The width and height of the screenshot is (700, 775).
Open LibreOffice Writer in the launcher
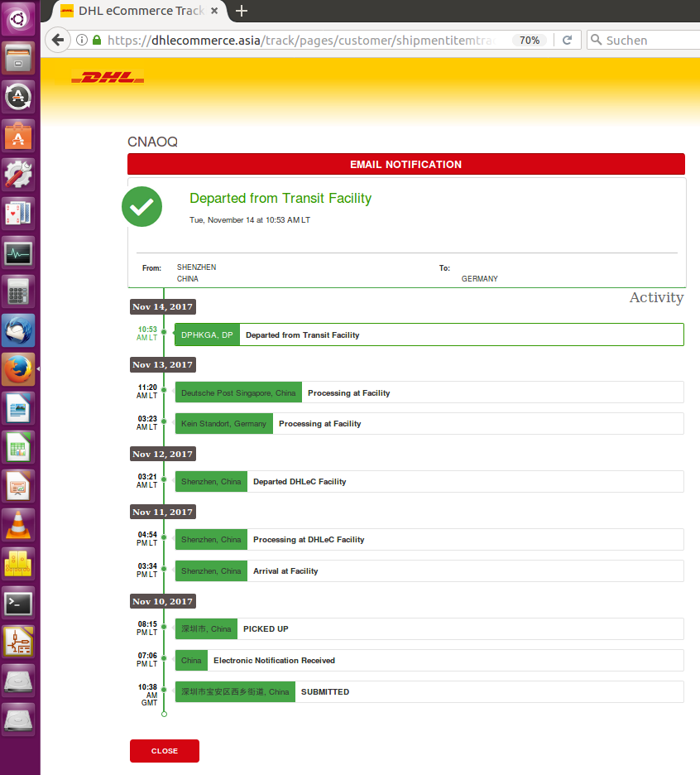tap(18, 408)
